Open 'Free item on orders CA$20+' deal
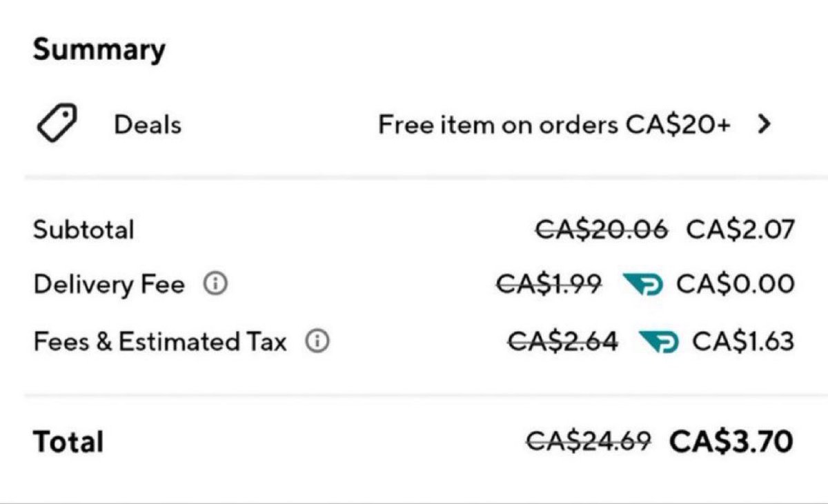The width and height of the screenshot is (828, 504). tap(554, 125)
